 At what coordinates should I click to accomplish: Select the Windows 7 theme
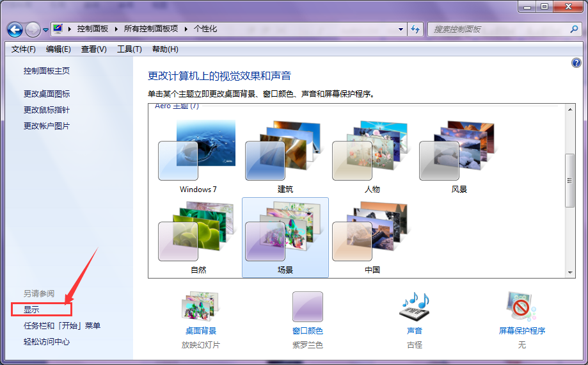[x=198, y=156]
